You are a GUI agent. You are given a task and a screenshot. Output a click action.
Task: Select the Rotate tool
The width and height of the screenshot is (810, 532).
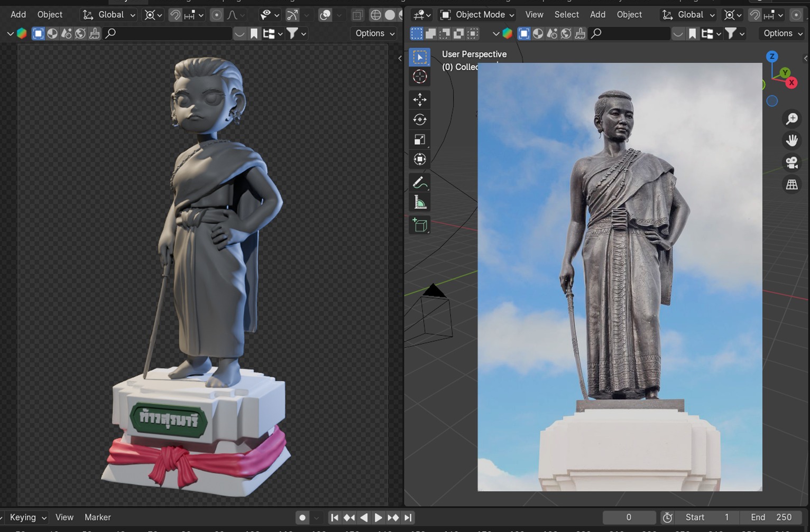coord(420,119)
